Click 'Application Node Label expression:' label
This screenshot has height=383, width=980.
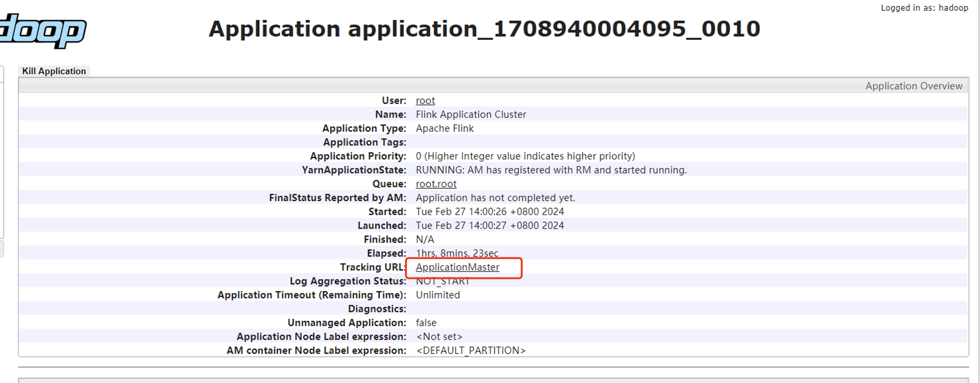322,337
